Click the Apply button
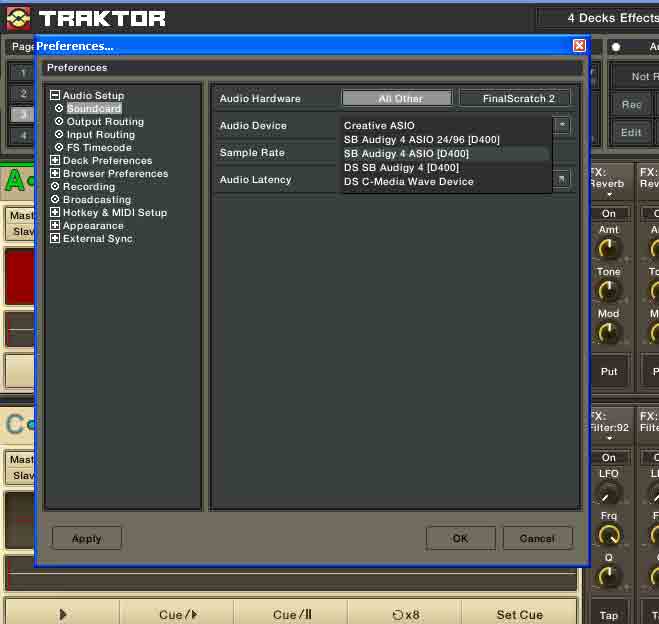Viewport: 659px width, 624px height. [x=87, y=538]
